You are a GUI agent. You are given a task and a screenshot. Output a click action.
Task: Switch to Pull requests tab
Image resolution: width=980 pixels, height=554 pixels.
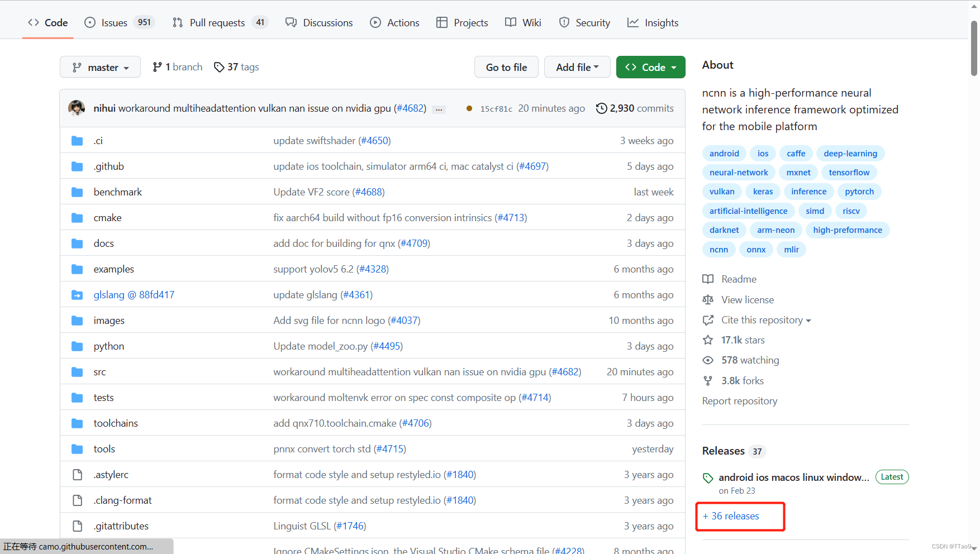pyautogui.click(x=220, y=23)
